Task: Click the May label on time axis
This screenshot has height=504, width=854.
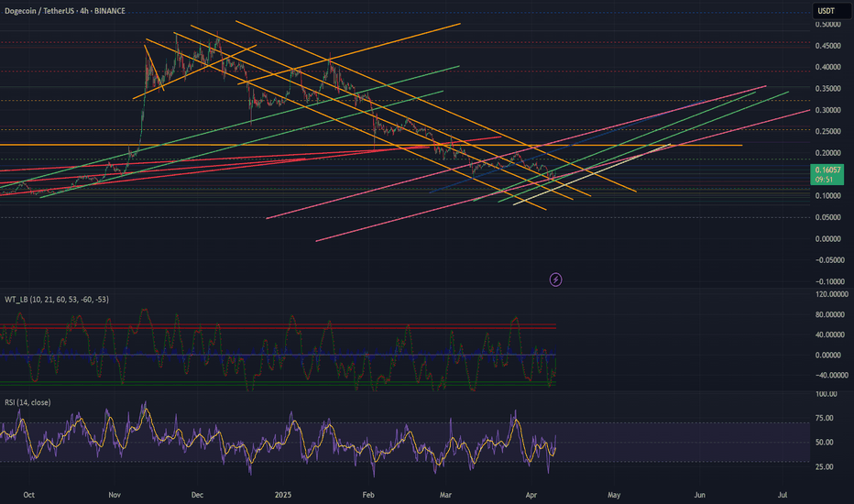Action: point(614,495)
